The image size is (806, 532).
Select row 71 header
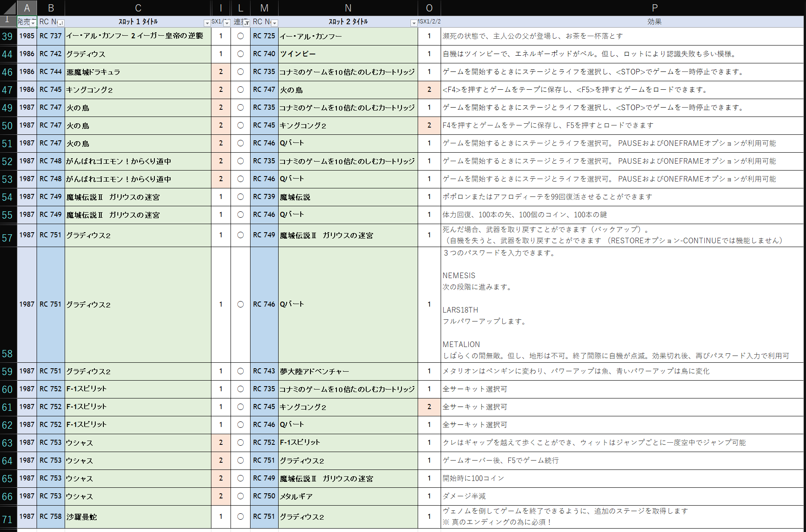(8, 517)
